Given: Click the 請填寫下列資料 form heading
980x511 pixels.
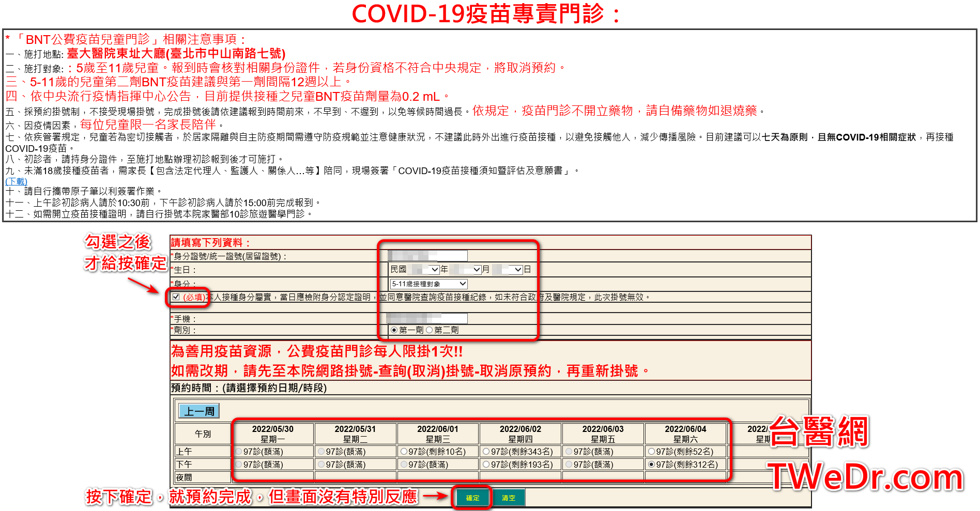Looking at the screenshot, I should (x=210, y=242).
